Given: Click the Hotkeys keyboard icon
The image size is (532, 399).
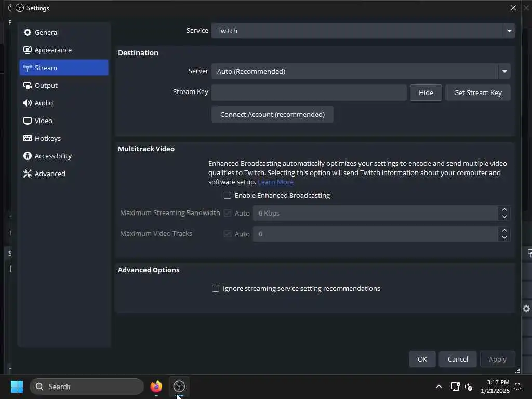Looking at the screenshot, I should click(28, 138).
